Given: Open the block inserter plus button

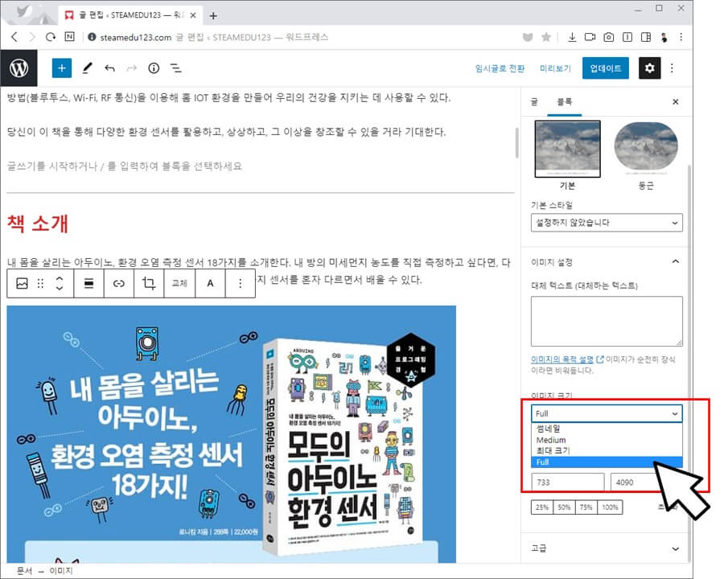Looking at the screenshot, I should click(62, 68).
